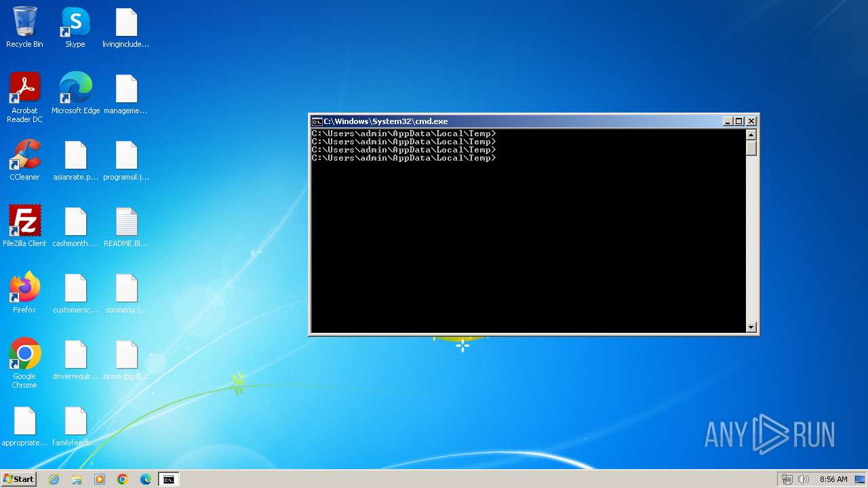The height and width of the screenshot is (488, 868).
Task: Select the sonmenu.j... file icon
Action: tap(126, 293)
